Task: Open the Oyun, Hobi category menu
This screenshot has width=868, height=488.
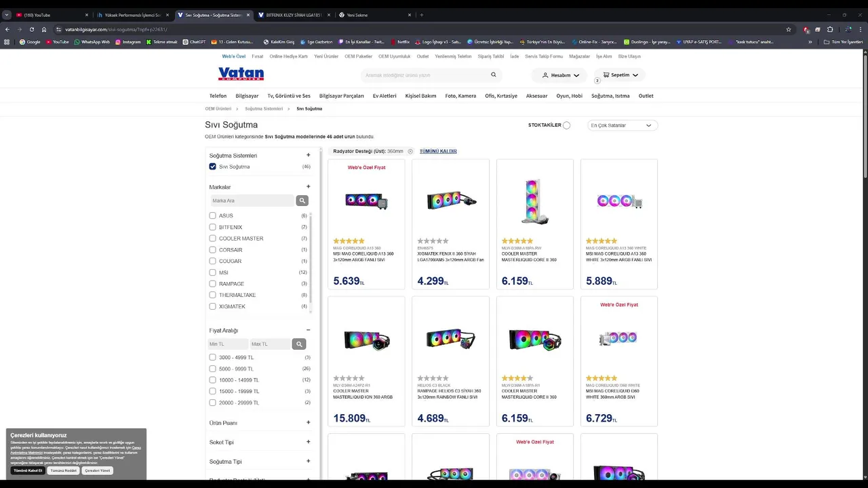Action: [x=570, y=96]
